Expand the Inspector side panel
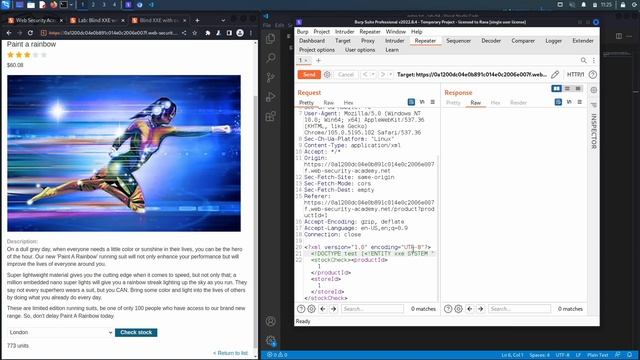Image resolution: width=640 pixels, height=360 pixels. coord(594,131)
